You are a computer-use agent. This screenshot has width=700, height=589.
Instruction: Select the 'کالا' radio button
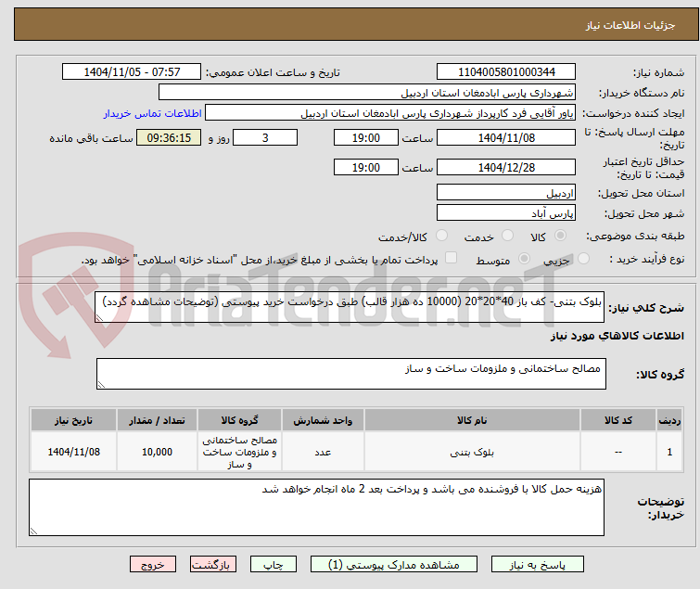pos(560,236)
